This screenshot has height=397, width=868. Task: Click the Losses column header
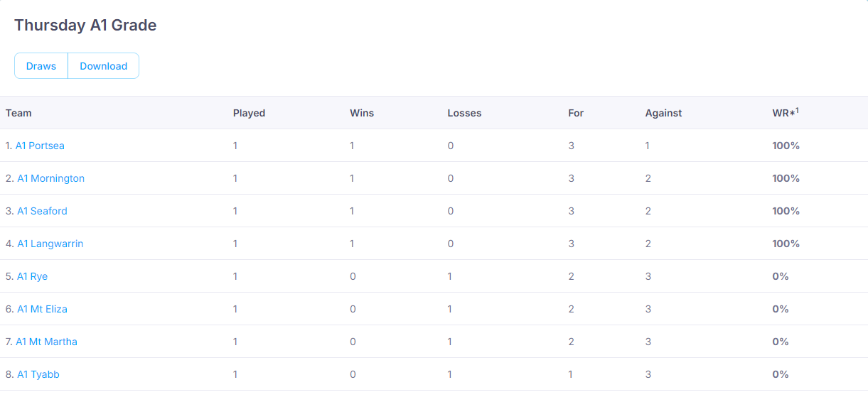point(464,113)
